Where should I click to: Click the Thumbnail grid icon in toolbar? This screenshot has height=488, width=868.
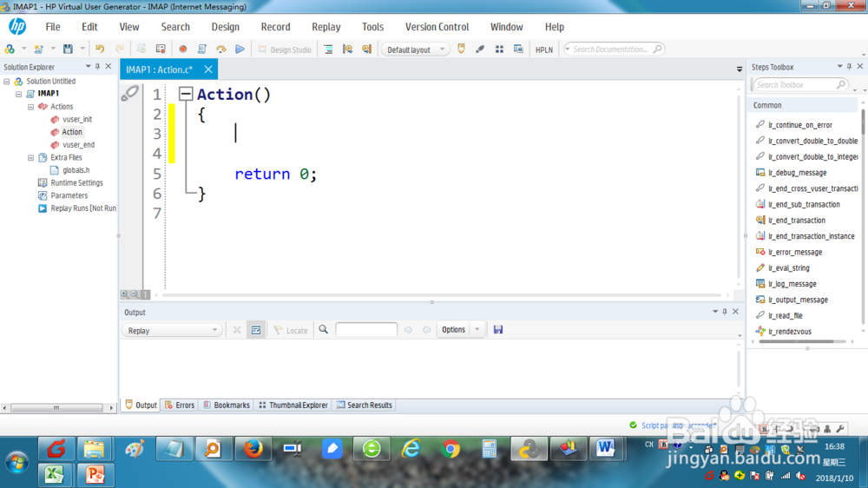pos(499,49)
